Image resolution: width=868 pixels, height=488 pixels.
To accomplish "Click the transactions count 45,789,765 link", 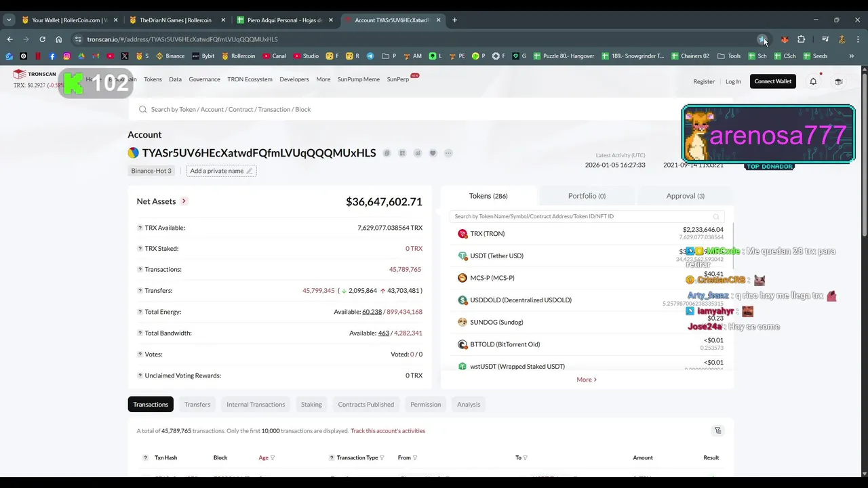I will (x=405, y=270).
